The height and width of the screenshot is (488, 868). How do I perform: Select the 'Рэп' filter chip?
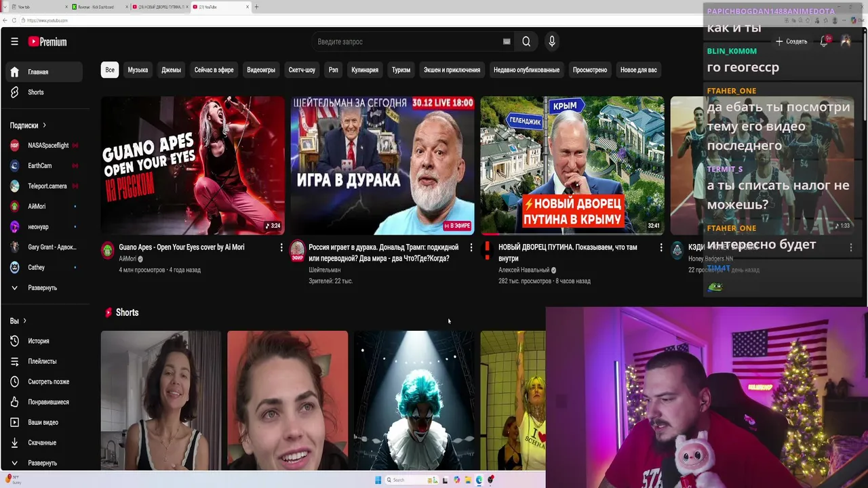pos(334,70)
